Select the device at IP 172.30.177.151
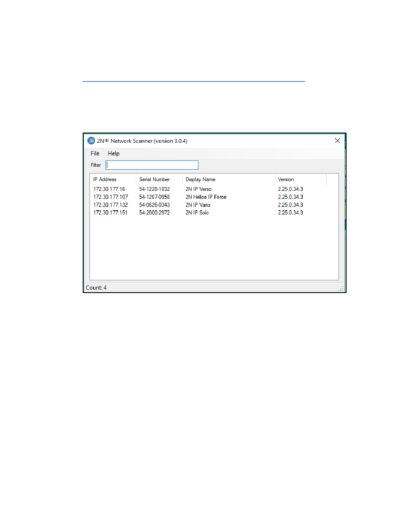Image resolution: width=401 pixels, height=532 pixels. tap(111, 213)
